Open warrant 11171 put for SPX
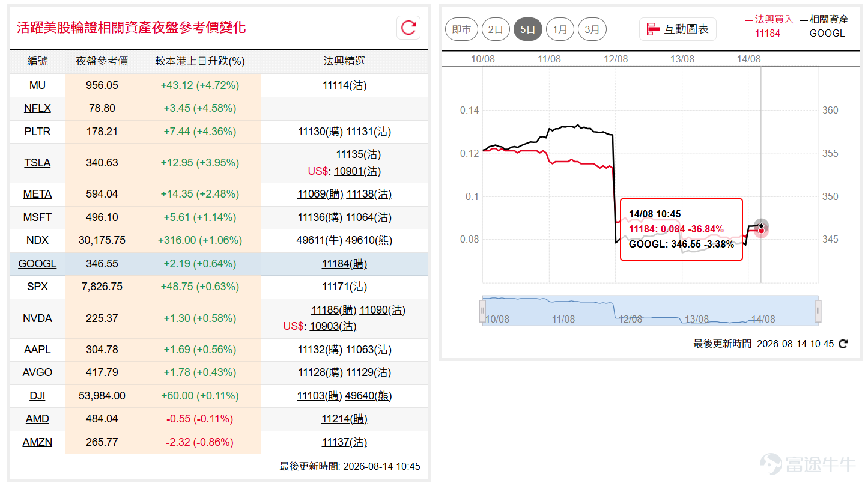Viewport: 868px width, 486px height. tap(344, 287)
